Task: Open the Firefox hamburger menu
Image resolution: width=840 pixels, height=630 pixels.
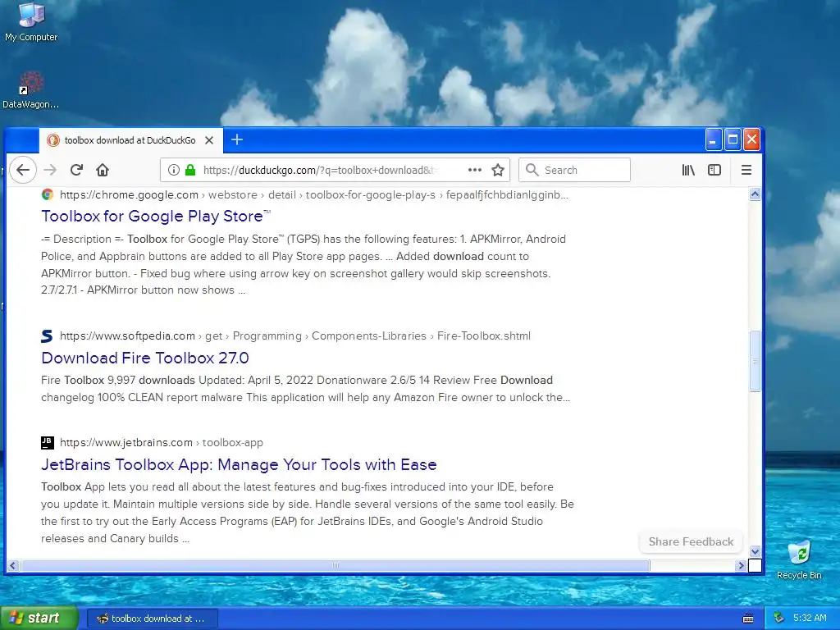Action: (746, 170)
